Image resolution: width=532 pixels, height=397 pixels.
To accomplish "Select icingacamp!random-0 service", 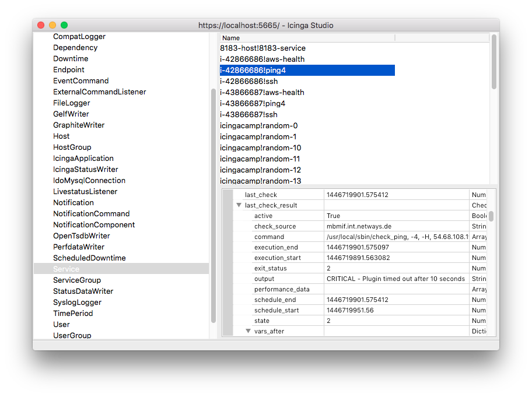I will click(x=258, y=126).
